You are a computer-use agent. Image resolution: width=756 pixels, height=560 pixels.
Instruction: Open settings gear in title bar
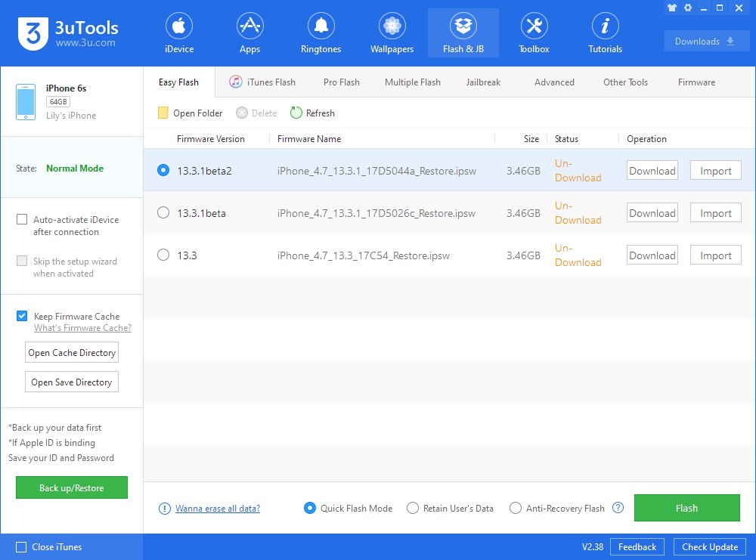coord(688,8)
